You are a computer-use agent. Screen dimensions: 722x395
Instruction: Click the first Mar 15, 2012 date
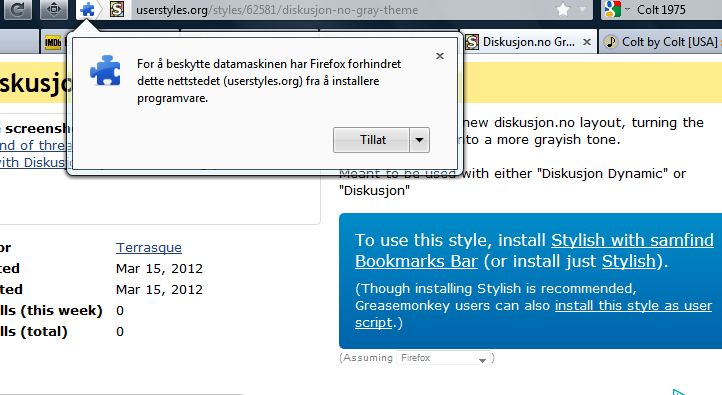(x=159, y=268)
